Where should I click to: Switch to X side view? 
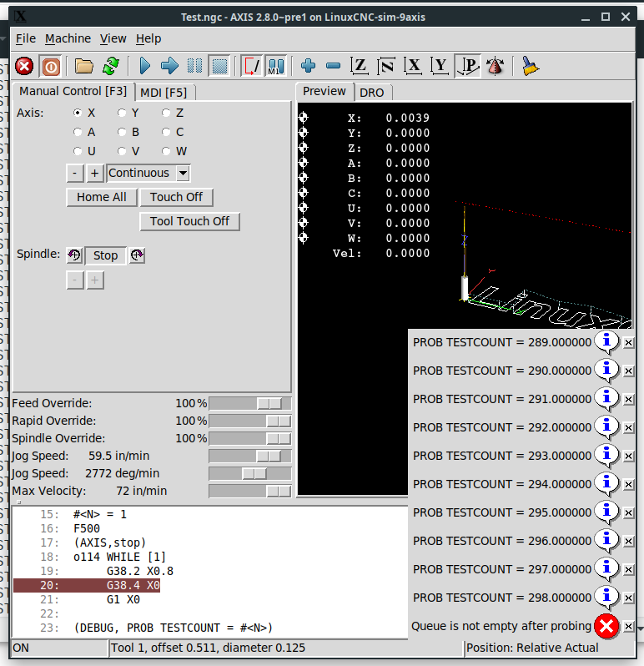(x=413, y=66)
